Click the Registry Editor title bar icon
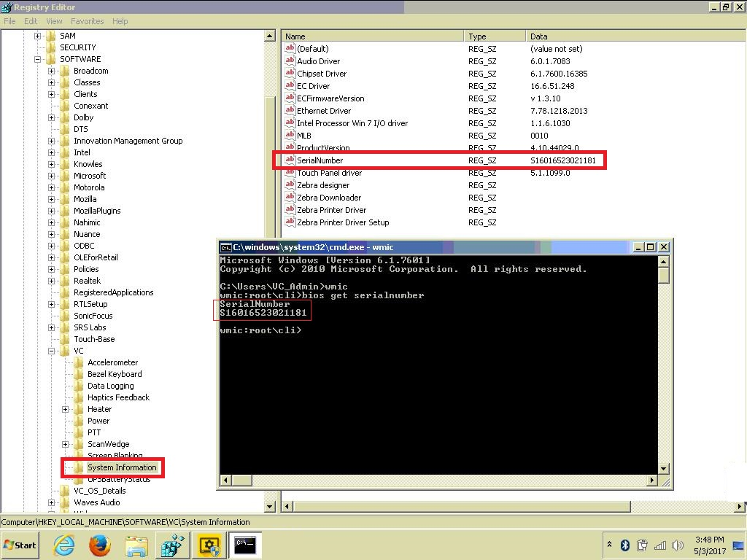747x560 pixels. (6, 7)
